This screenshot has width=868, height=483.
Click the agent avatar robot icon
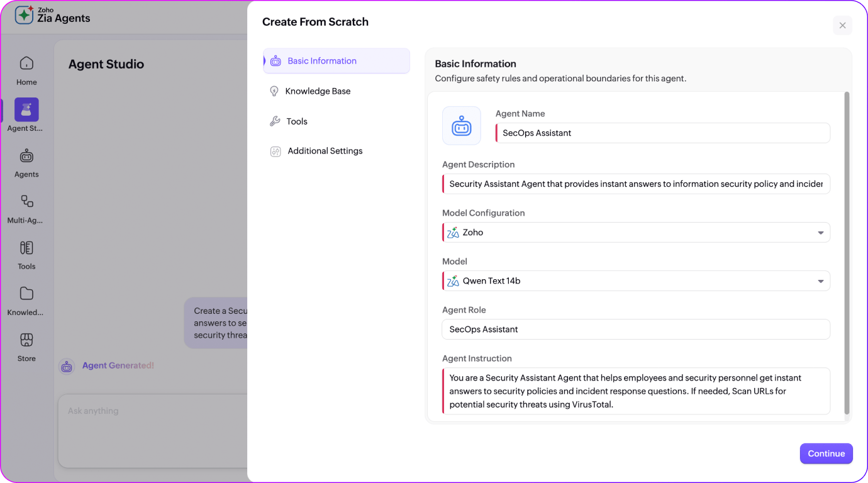(x=462, y=126)
